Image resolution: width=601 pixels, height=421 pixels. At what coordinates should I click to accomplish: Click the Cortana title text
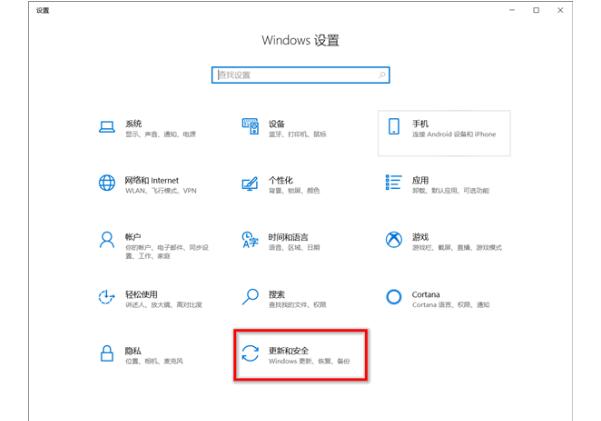pyautogui.click(x=426, y=294)
